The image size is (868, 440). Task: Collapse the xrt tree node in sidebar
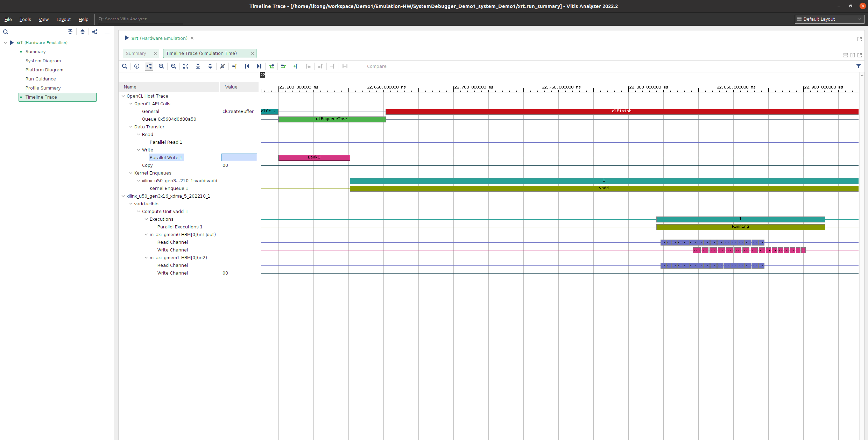click(5, 43)
